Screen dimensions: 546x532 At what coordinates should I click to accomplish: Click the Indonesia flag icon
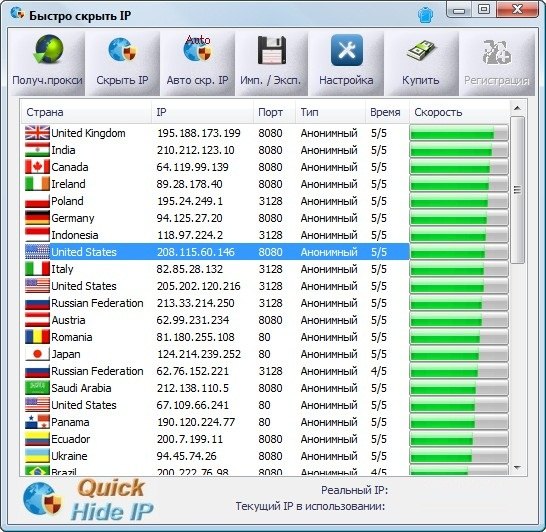(x=37, y=235)
